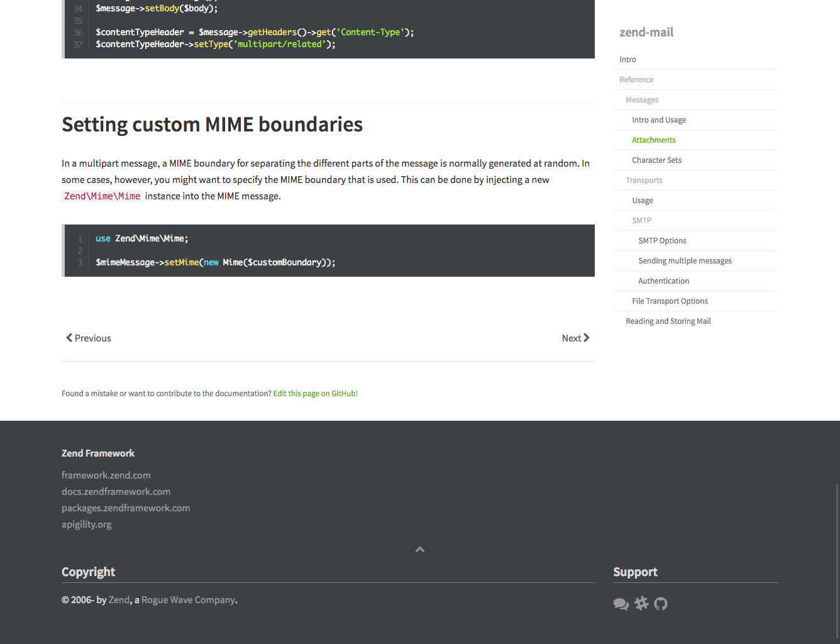
Task: Open Usage under Transports
Action: point(696,201)
